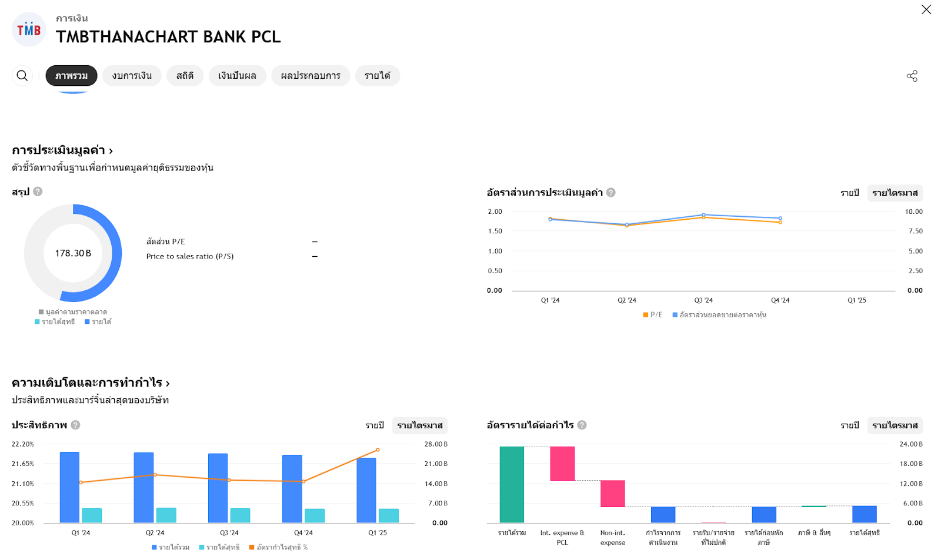Image resolution: width=941 pixels, height=560 pixels.
Task: Click Q1 '25 net margin line point
Action: pos(378,450)
